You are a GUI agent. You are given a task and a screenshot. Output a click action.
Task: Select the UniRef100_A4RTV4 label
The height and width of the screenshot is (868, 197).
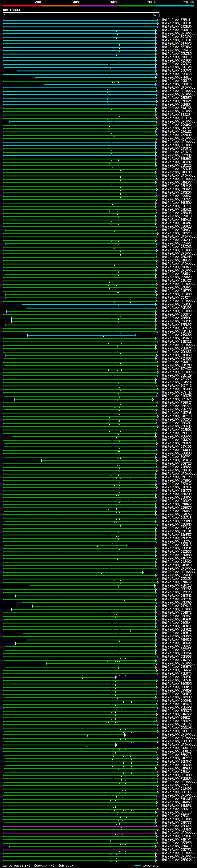pos(177,840)
